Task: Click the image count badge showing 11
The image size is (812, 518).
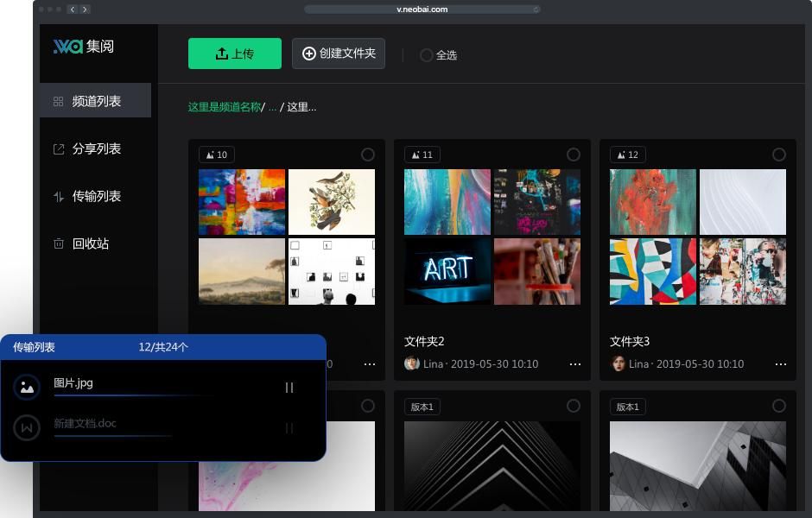Action: pyautogui.click(x=422, y=155)
